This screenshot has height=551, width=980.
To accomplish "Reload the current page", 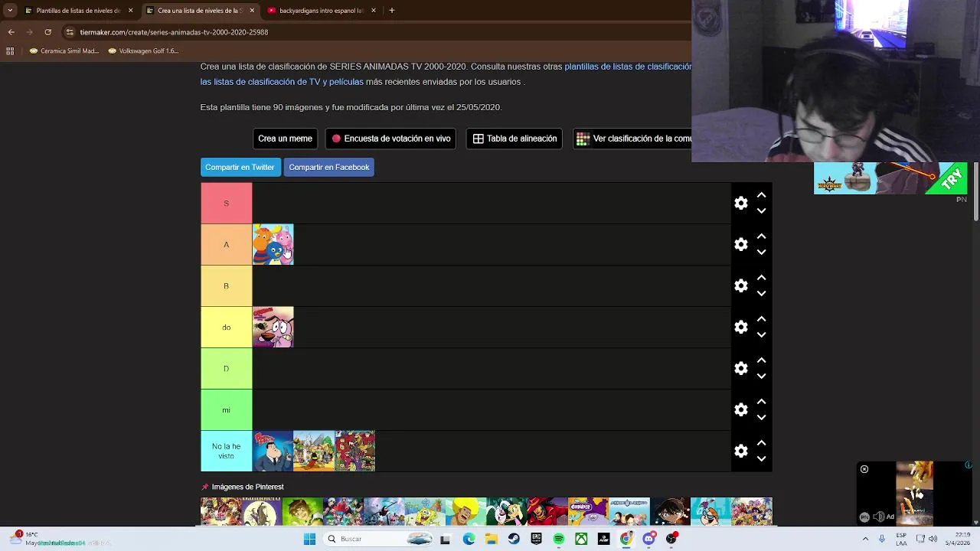I will pos(47,32).
